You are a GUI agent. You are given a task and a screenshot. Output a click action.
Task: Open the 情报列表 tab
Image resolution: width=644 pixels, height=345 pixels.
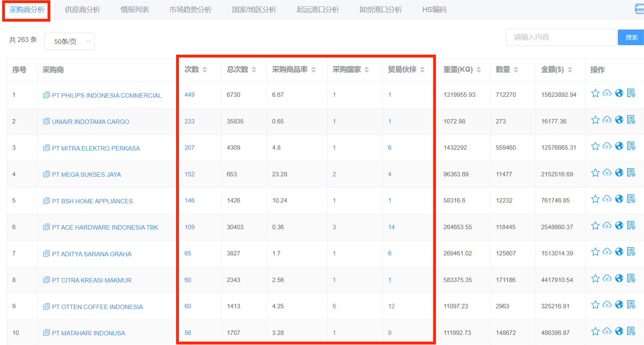coord(135,10)
